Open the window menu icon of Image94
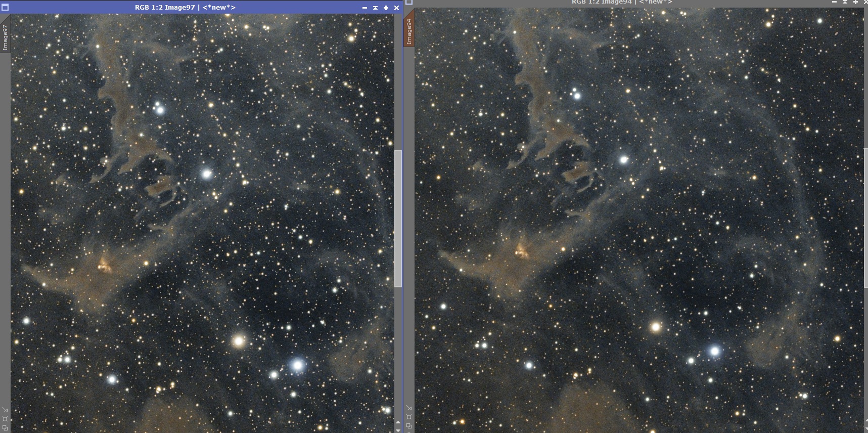The width and height of the screenshot is (868, 433). (x=409, y=3)
